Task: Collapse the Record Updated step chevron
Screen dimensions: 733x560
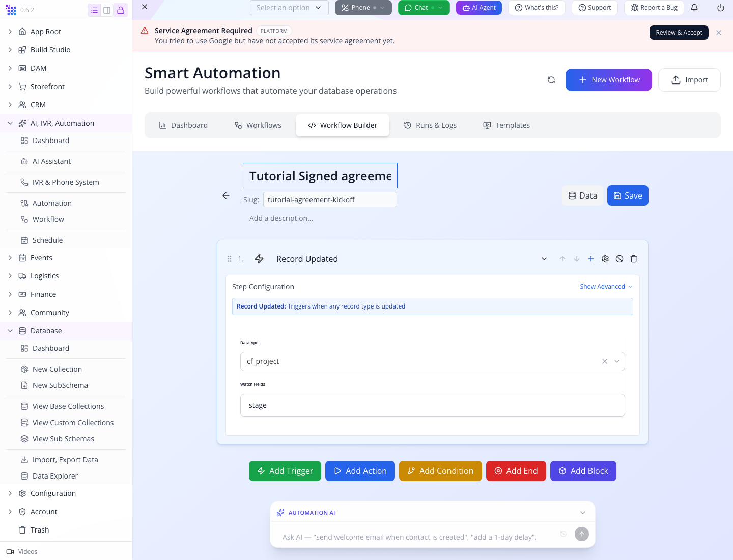Action: (x=544, y=259)
